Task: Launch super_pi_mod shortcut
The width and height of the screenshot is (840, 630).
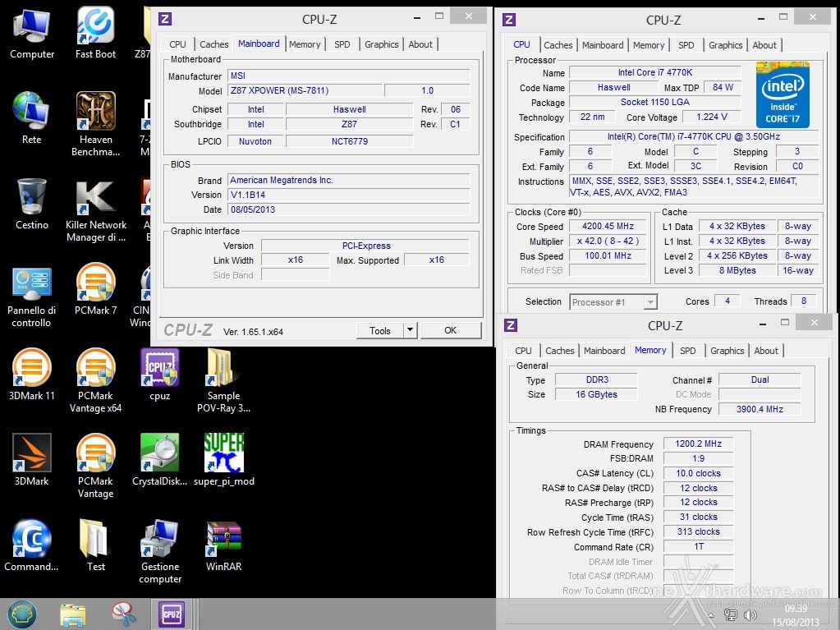Action: tap(223, 461)
